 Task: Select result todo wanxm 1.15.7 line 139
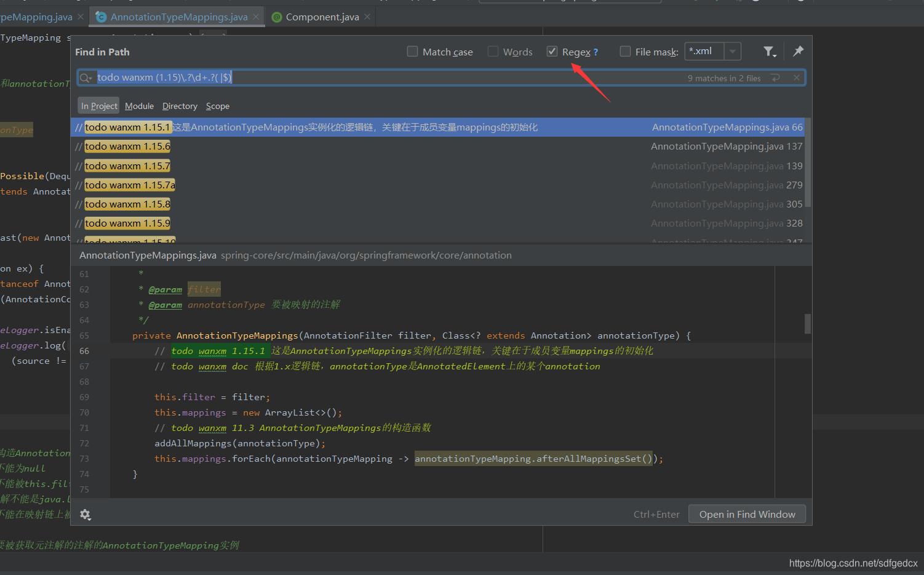click(x=438, y=166)
